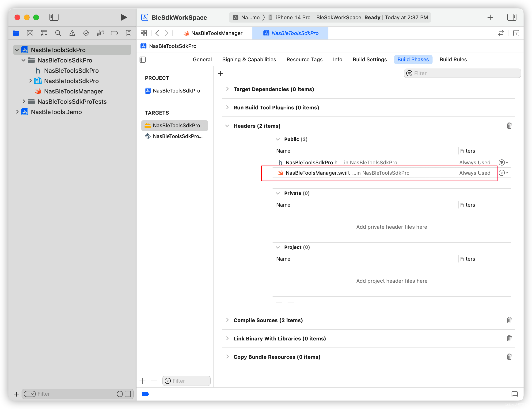Click the Run play button
532x409 pixels.
123,17
